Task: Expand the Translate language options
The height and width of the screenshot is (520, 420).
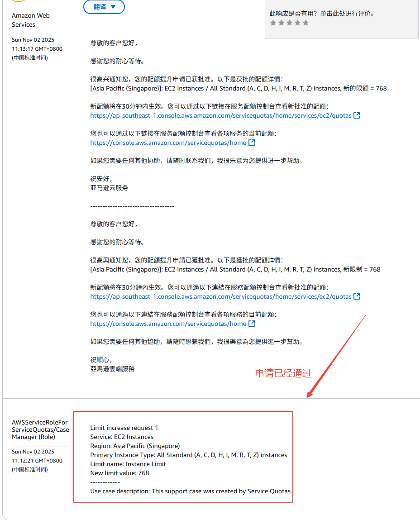Action: [113, 7]
